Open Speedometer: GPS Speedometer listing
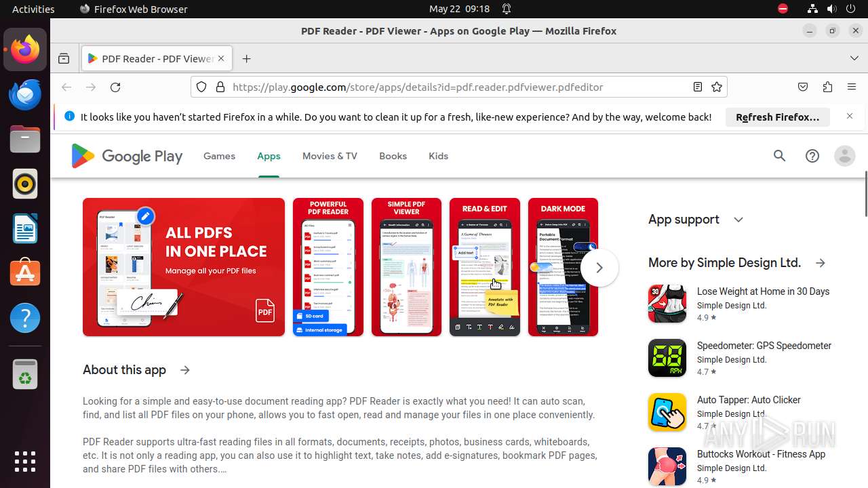868x488 pixels. [764, 346]
